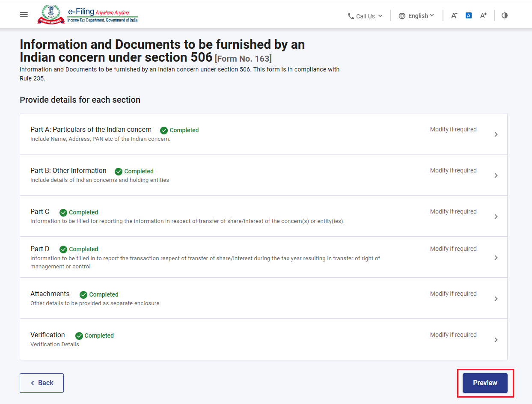Open the Attachments section row

pyautogui.click(x=263, y=298)
